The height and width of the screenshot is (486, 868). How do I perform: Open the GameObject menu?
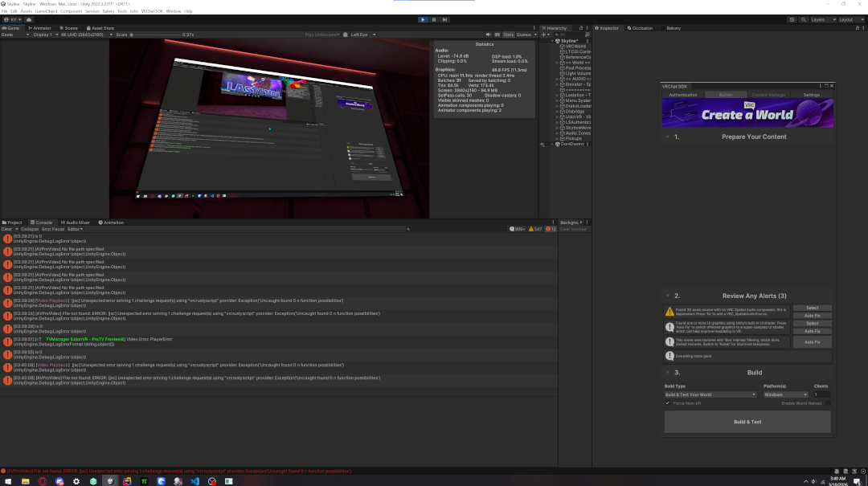coord(46,11)
